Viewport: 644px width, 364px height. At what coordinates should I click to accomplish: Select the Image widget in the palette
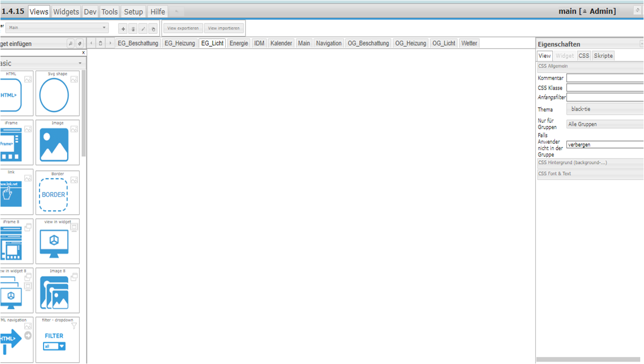tap(57, 143)
